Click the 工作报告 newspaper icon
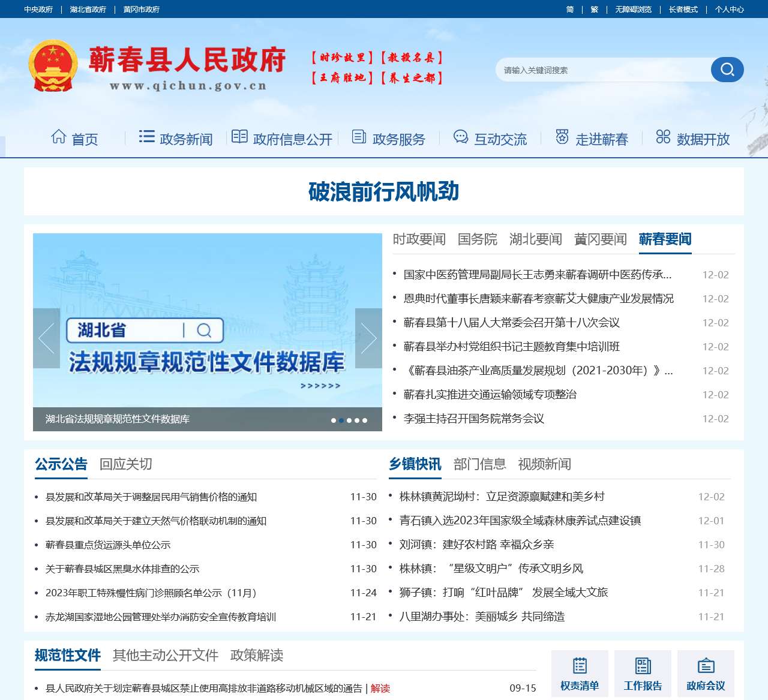Image resolution: width=768 pixels, height=700 pixels. click(643, 664)
